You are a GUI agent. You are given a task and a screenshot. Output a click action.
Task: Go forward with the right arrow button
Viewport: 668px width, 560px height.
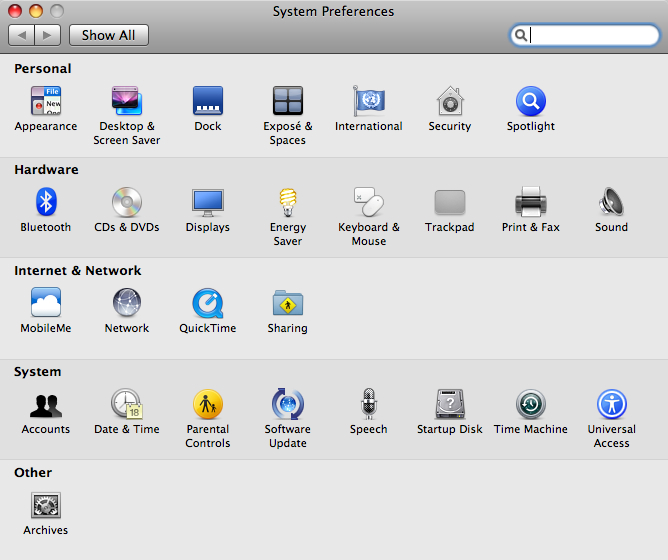pos(47,35)
